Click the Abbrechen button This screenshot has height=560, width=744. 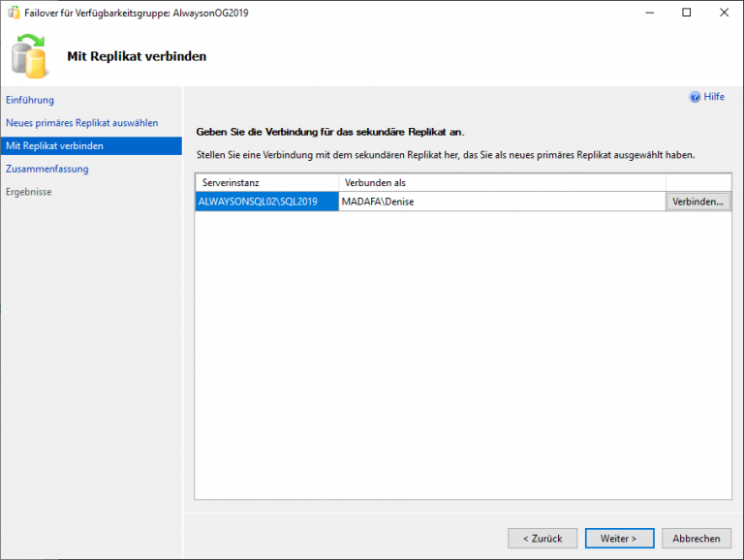[697, 538]
